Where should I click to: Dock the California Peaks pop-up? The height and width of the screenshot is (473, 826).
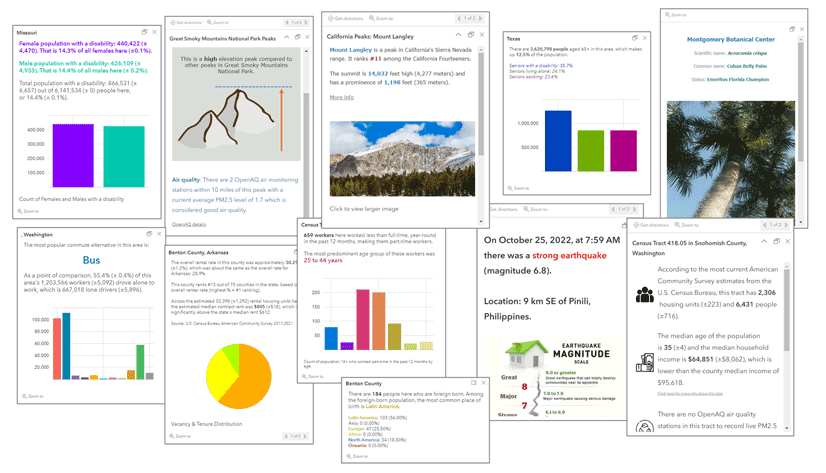tap(471, 35)
